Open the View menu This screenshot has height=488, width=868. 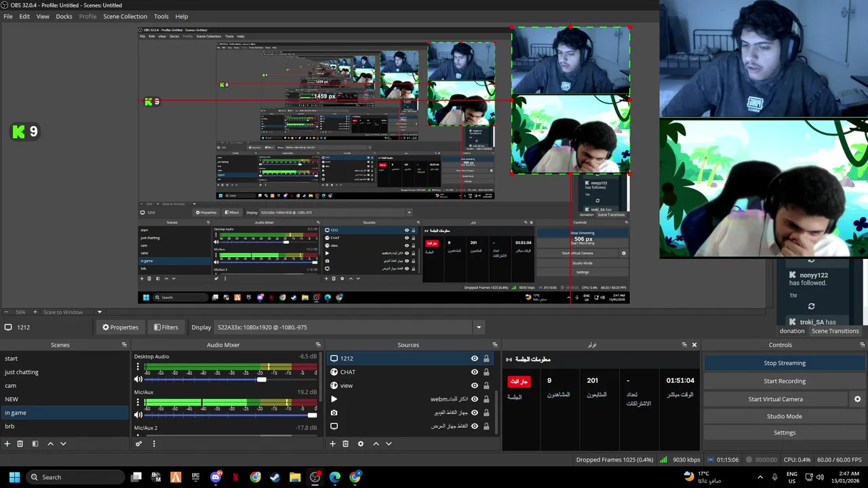[43, 16]
